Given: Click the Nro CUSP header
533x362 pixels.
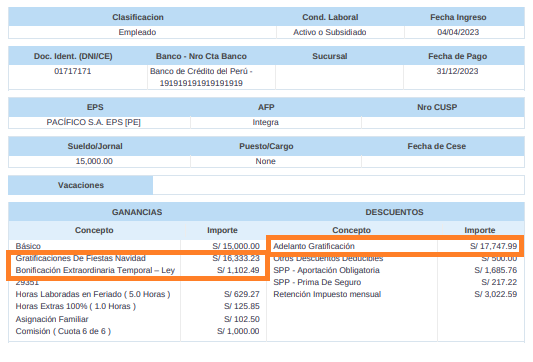Looking at the screenshot, I should (x=437, y=107).
